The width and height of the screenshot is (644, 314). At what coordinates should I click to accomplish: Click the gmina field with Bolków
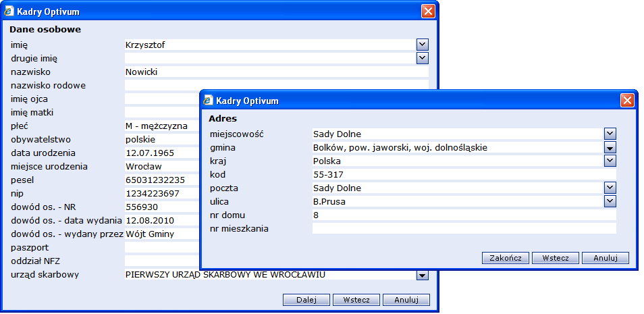[458, 147]
